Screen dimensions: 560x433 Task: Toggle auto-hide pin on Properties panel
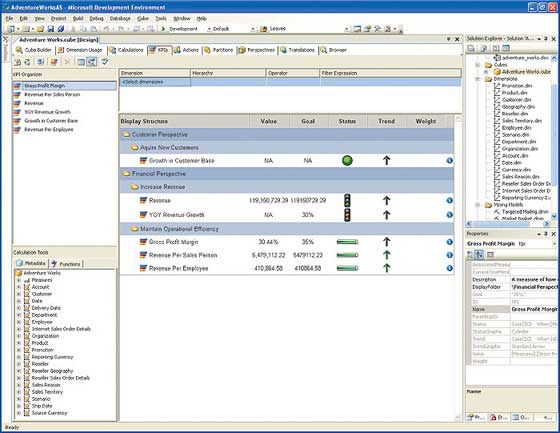(546, 234)
